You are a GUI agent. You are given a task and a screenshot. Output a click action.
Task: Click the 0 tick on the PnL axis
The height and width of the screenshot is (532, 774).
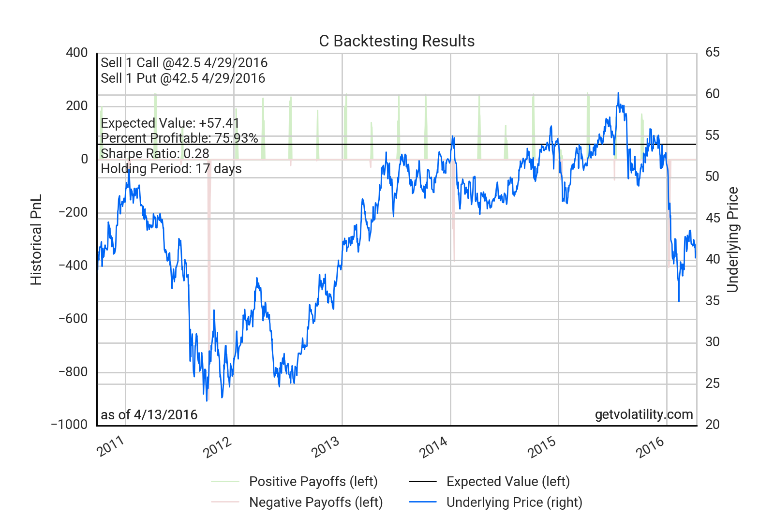tap(85, 159)
